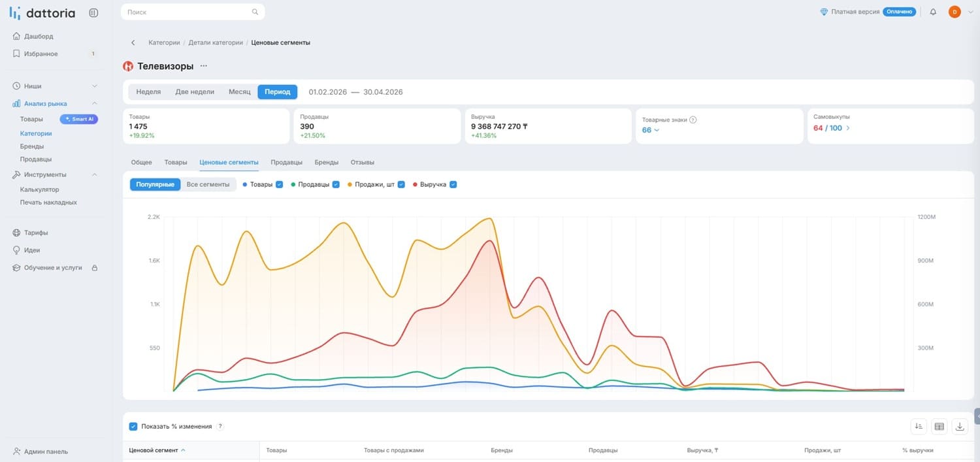Toggle the Выручка series checkbox
Image resolution: width=980 pixels, height=462 pixels.
(x=453, y=184)
